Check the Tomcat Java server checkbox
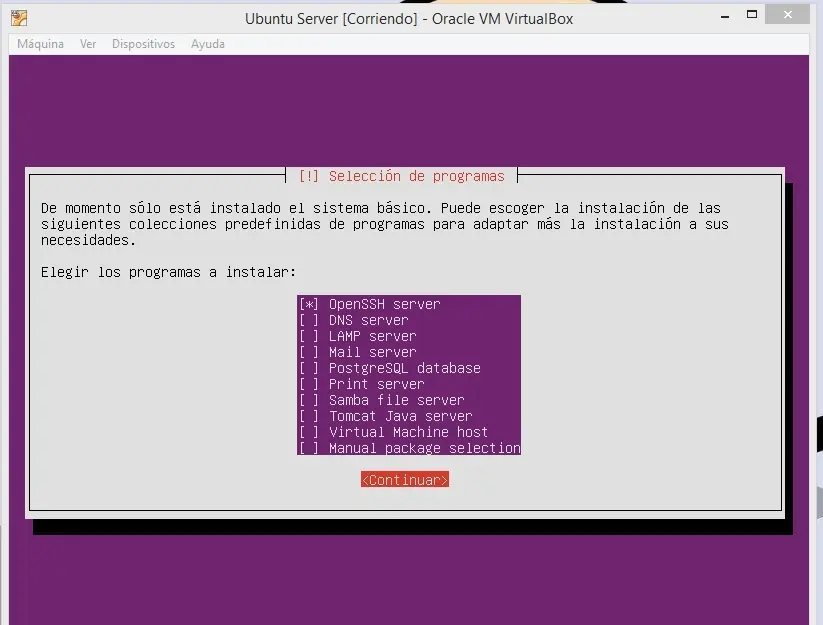 coord(309,416)
